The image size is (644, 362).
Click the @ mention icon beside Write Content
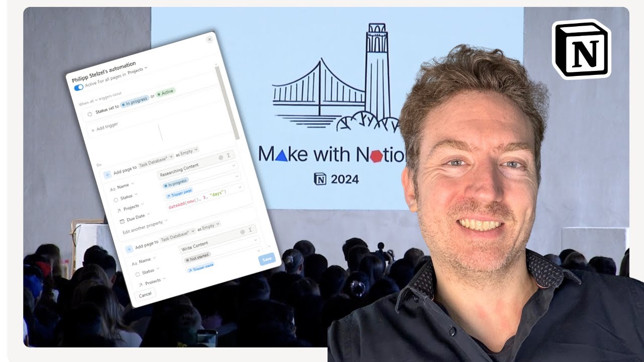(243, 232)
